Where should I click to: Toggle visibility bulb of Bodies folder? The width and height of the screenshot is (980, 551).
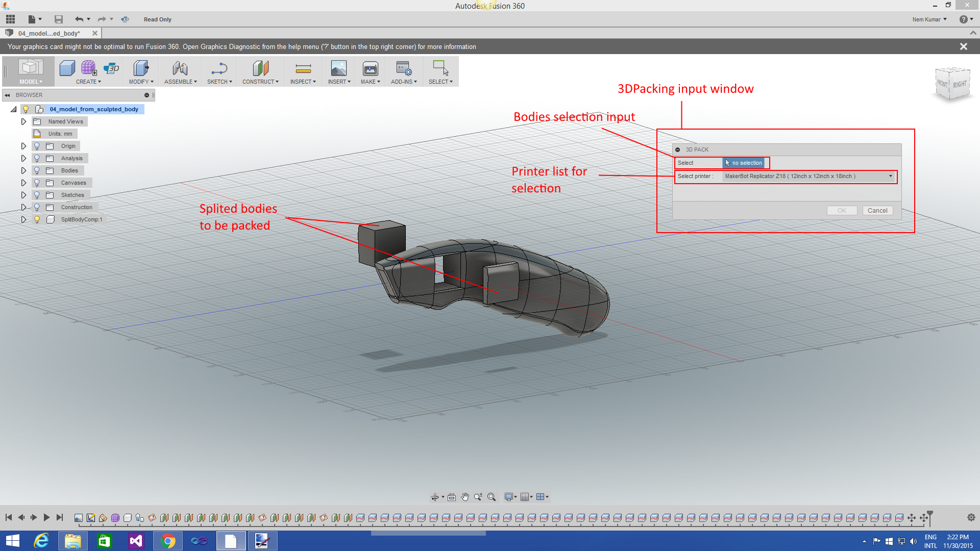coord(37,170)
